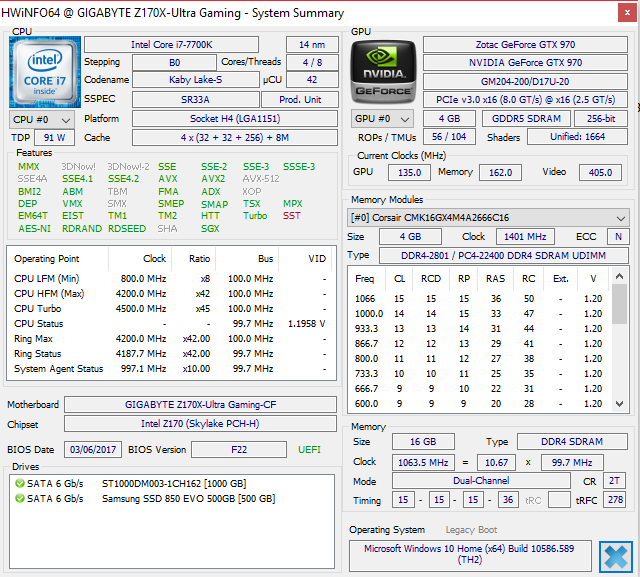Click the cache 4 x (32 + 32 + 256) + 8M field

click(235, 138)
